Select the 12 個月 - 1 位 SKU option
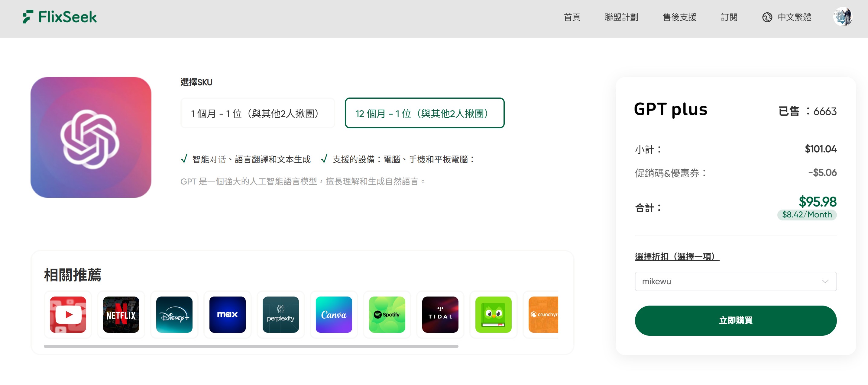The image size is (868, 385). 424,113
